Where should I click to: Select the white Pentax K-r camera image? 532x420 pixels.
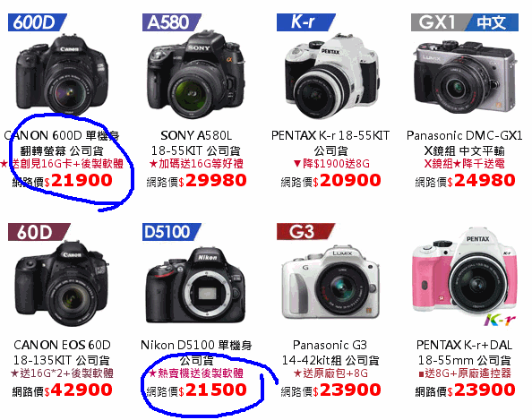pos(330,76)
